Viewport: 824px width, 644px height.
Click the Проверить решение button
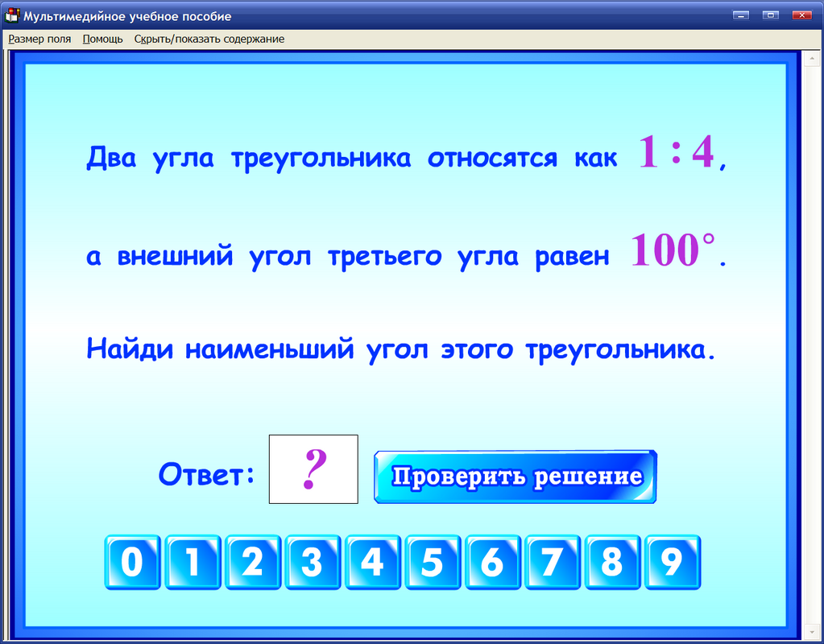[515, 477]
